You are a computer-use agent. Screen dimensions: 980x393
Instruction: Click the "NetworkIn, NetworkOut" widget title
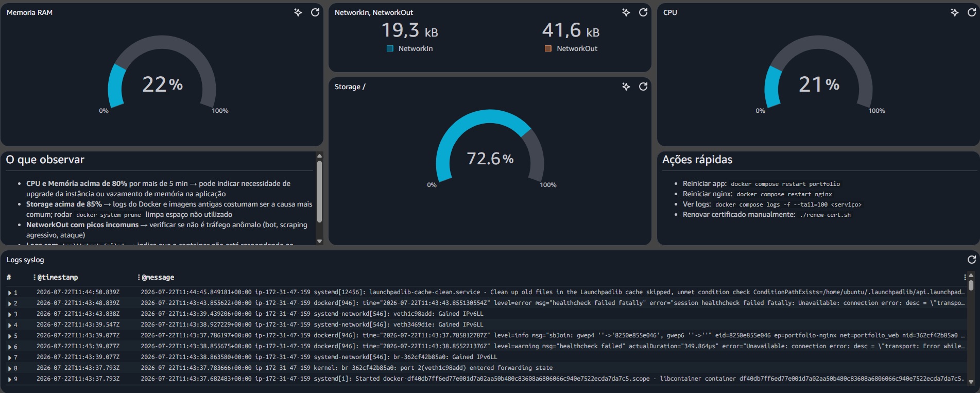tap(374, 12)
